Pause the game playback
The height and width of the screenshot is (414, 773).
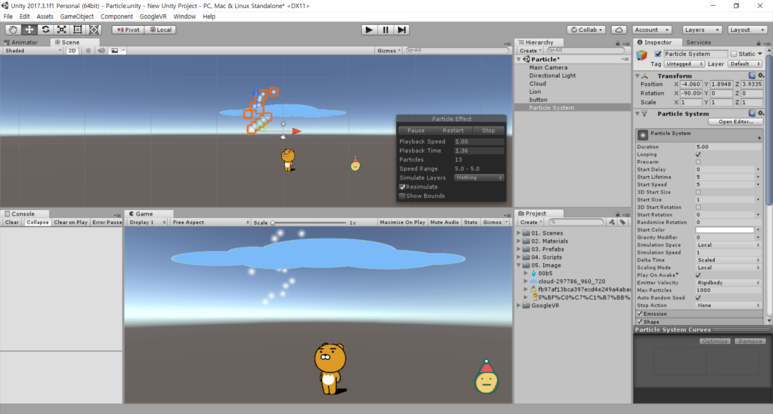click(x=386, y=30)
